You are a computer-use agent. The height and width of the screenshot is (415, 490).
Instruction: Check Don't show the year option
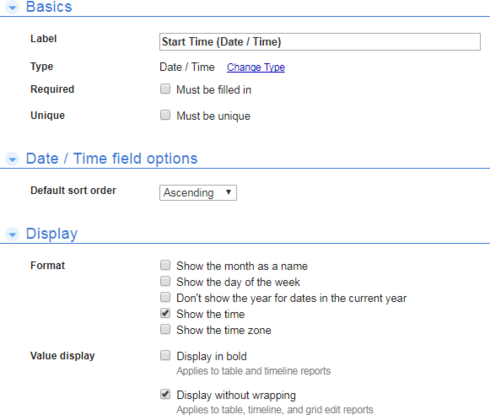[x=165, y=297]
